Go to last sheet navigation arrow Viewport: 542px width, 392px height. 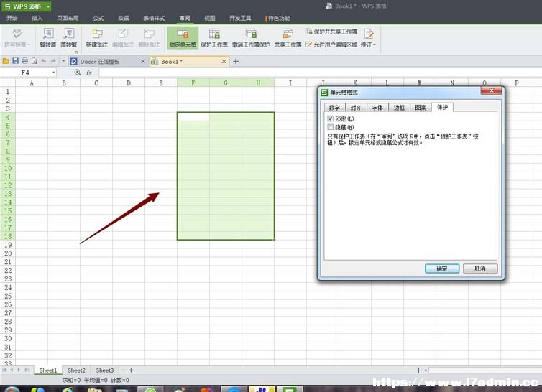click(27, 370)
